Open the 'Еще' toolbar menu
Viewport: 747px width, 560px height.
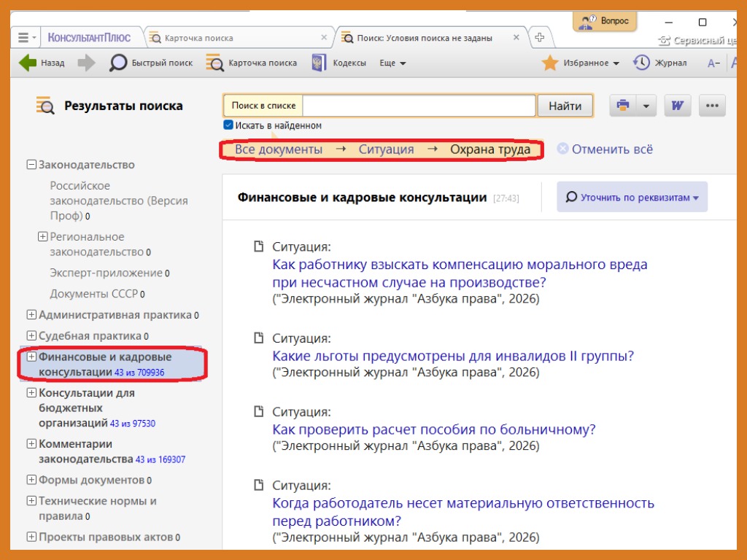(392, 63)
